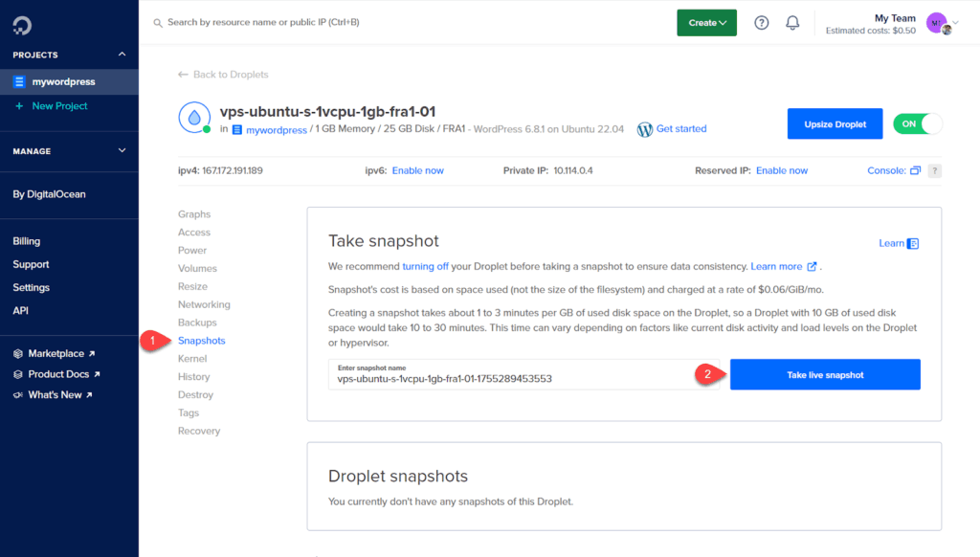The height and width of the screenshot is (557, 980).
Task: Click the droplet avatar icon
Action: pyautogui.click(x=194, y=118)
